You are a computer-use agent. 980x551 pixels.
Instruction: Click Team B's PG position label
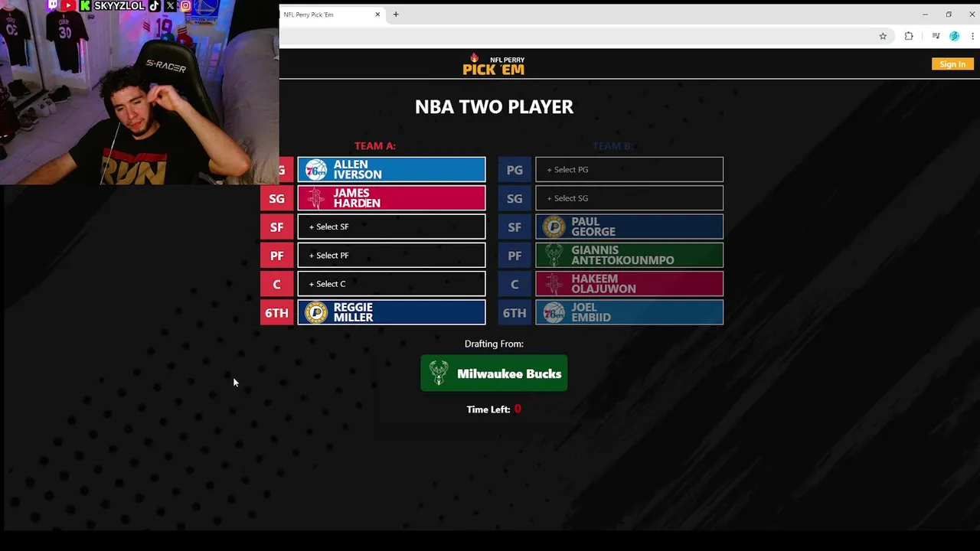coord(514,170)
